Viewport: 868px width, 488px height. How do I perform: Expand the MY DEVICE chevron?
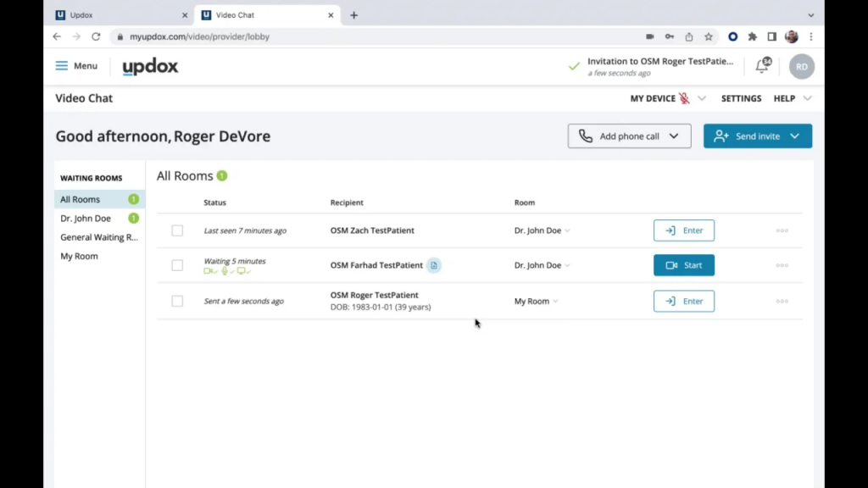(702, 97)
